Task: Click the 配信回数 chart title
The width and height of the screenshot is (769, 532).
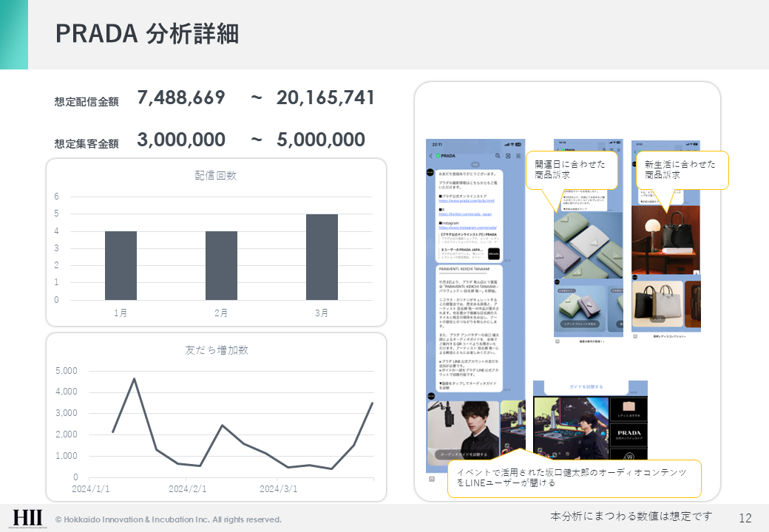Action: tap(216, 175)
